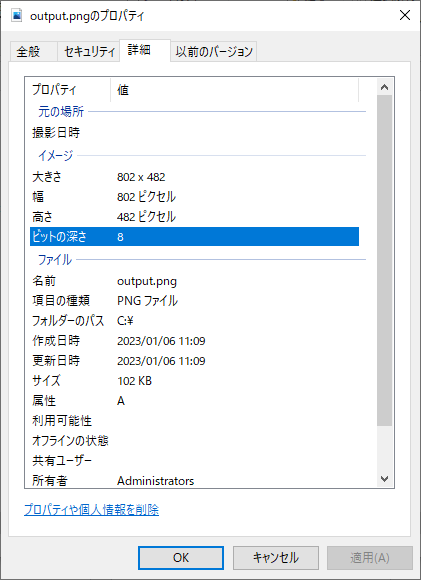Select the ビットの深さ row
The width and height of the screenshot is (421, 580).
[194, 236]
